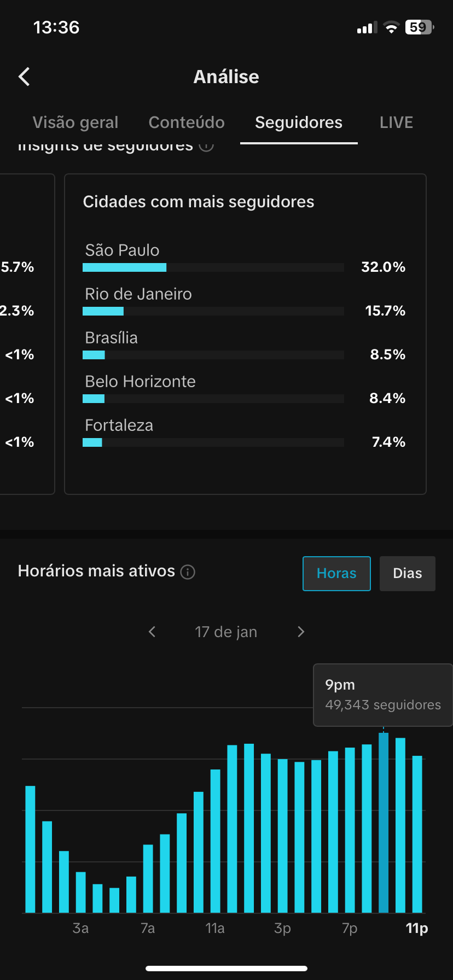Switch active times view to Dias
The image size is (453, 980).
[x=407, y=573]
